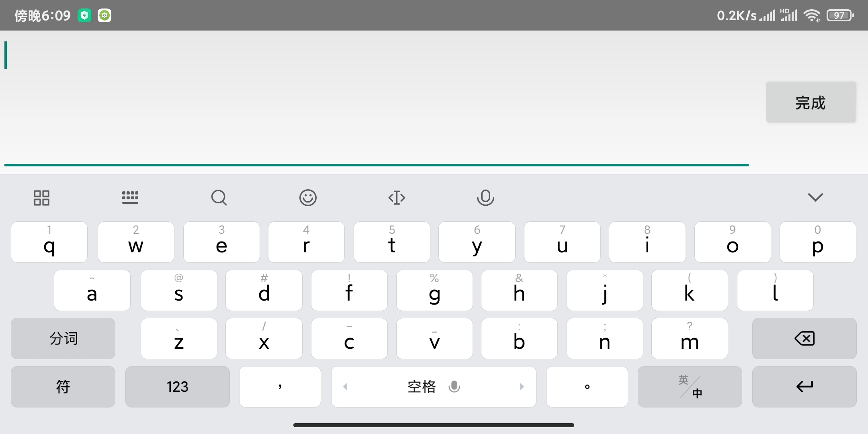Tap the search magnifier icon
The height and width of the screenshot is (434, 868).
tap(219, 198)
